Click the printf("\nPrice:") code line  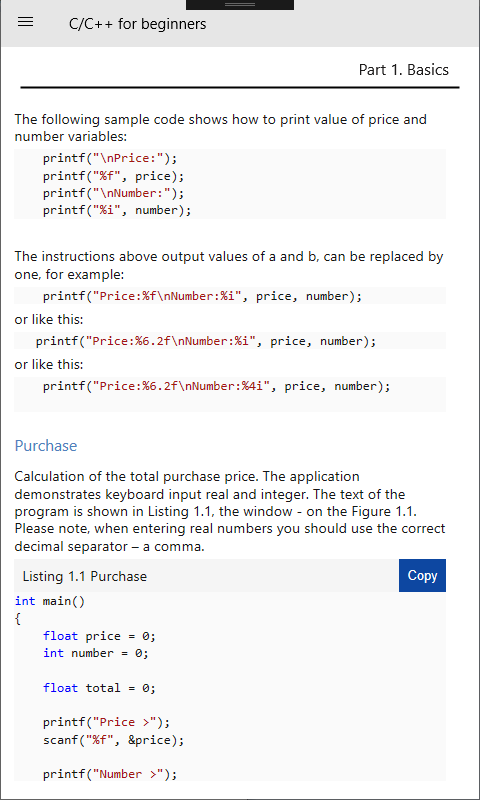[110, 159]
